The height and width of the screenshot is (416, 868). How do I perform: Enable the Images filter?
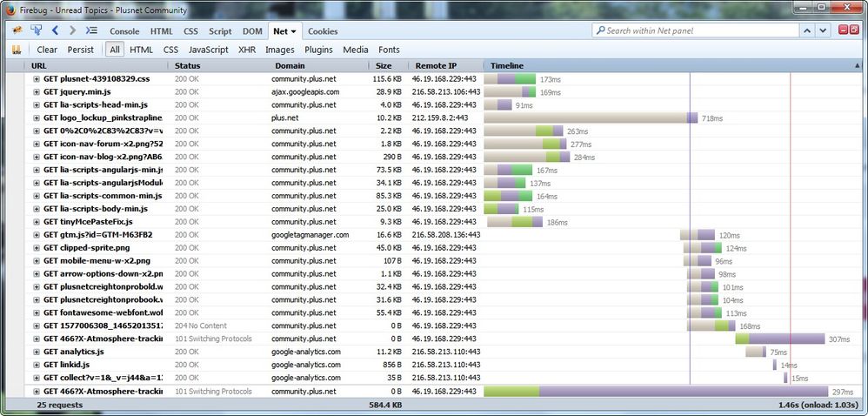coord(280,50)
